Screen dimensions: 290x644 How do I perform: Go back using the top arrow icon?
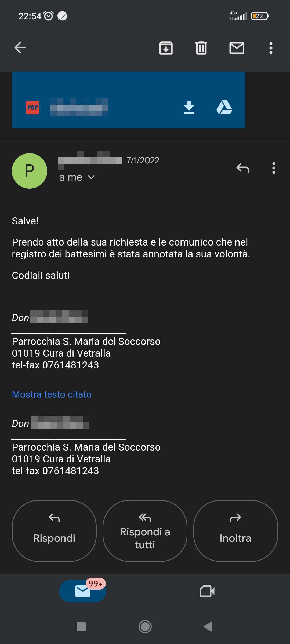click(x=20, y=48)
